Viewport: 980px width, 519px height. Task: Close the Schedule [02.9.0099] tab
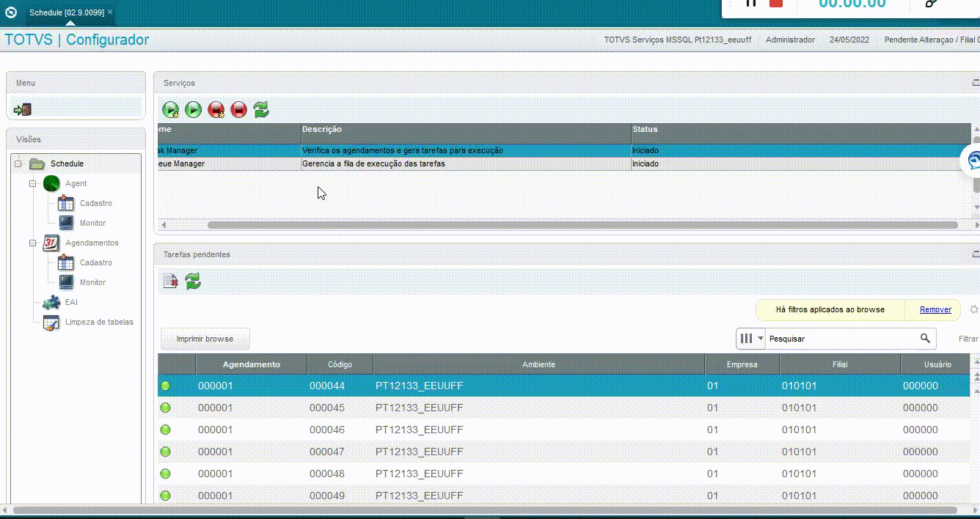110,12
